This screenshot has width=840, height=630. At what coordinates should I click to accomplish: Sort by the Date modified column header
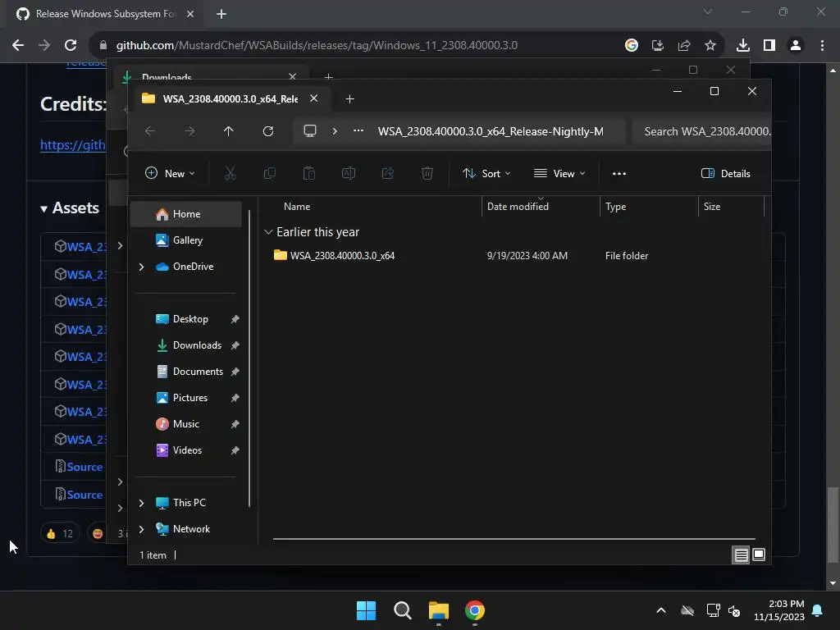[x=518, y=207]
